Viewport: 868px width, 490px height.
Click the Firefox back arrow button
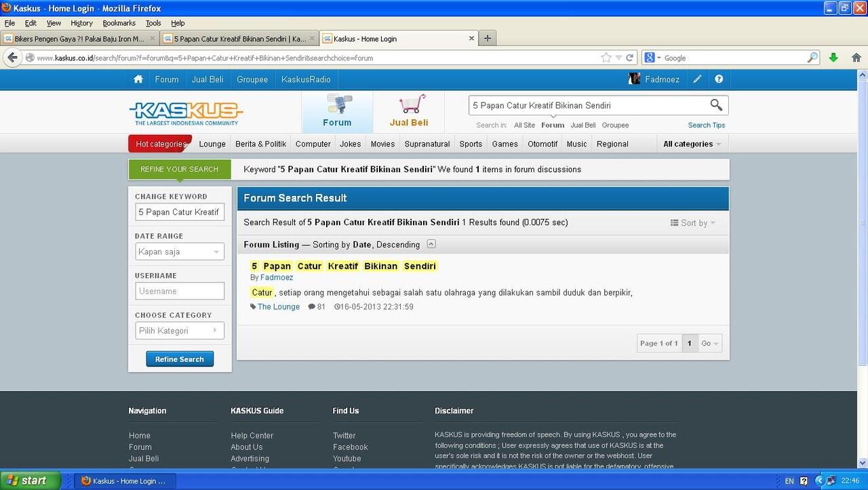(x=12, y=58)
